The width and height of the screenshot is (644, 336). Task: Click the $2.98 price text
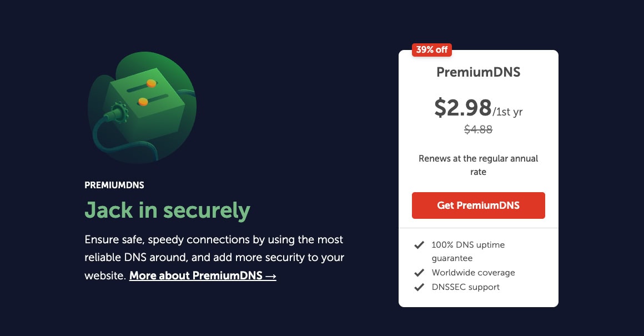[463, 108]
